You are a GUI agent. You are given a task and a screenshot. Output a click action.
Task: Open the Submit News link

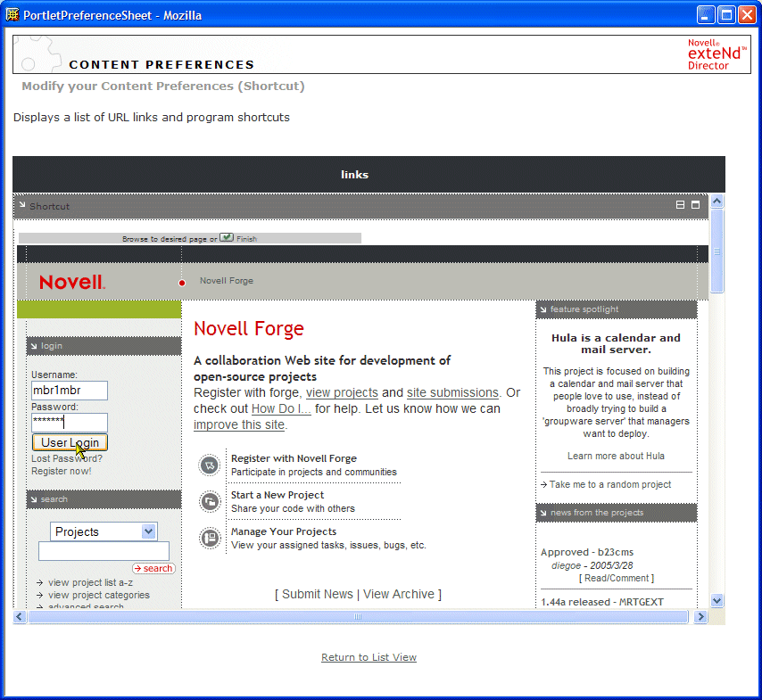[x=318, y=594]
